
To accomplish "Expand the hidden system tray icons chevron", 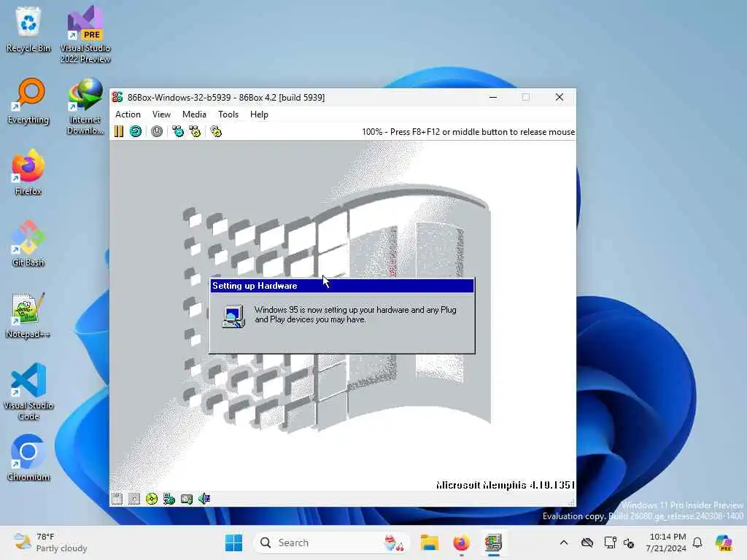I will click(x=564, y=542).
